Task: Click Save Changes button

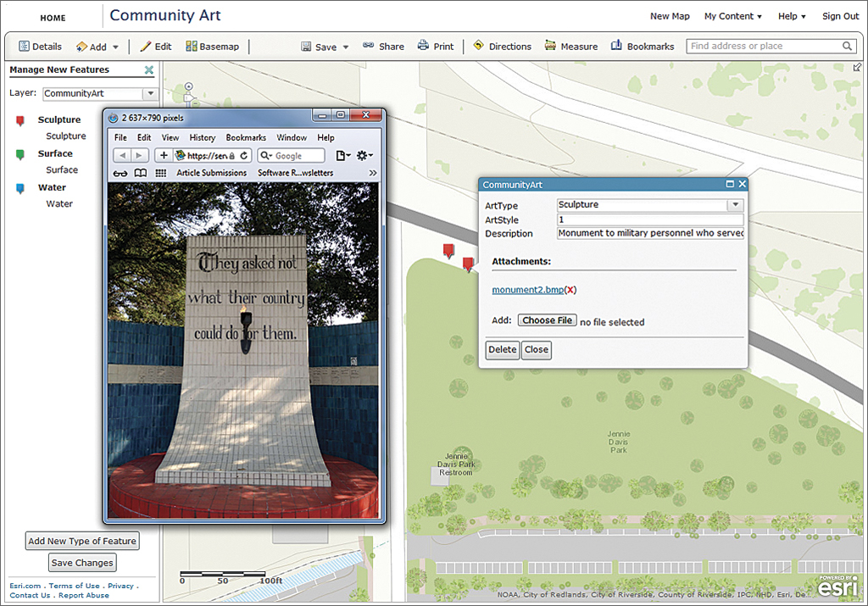Action: (82, 562)
